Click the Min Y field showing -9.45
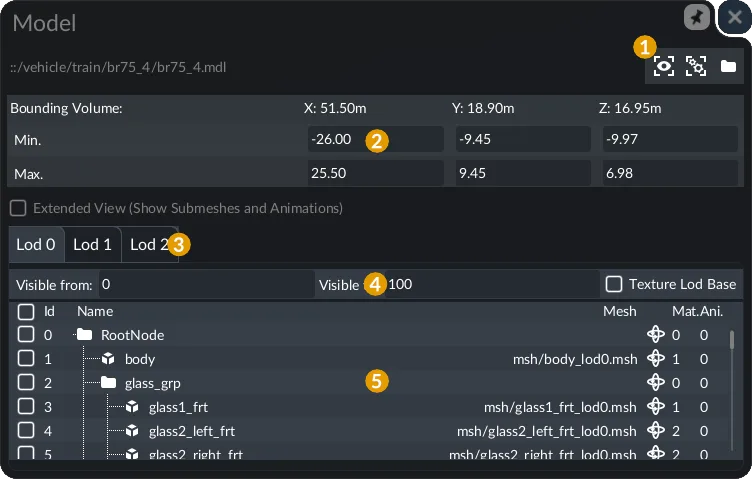Screen dimensions: 752x479 [523, 139]
